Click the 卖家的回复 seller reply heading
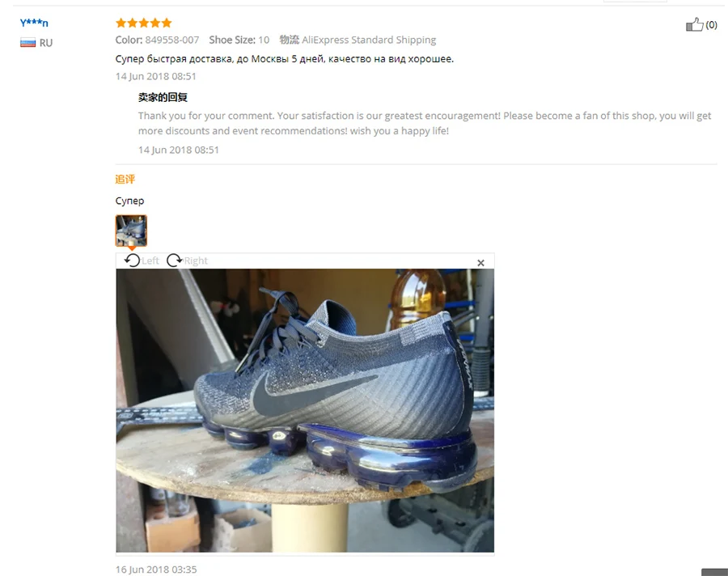Screen dimensions: 728x576 pos(163,97)
